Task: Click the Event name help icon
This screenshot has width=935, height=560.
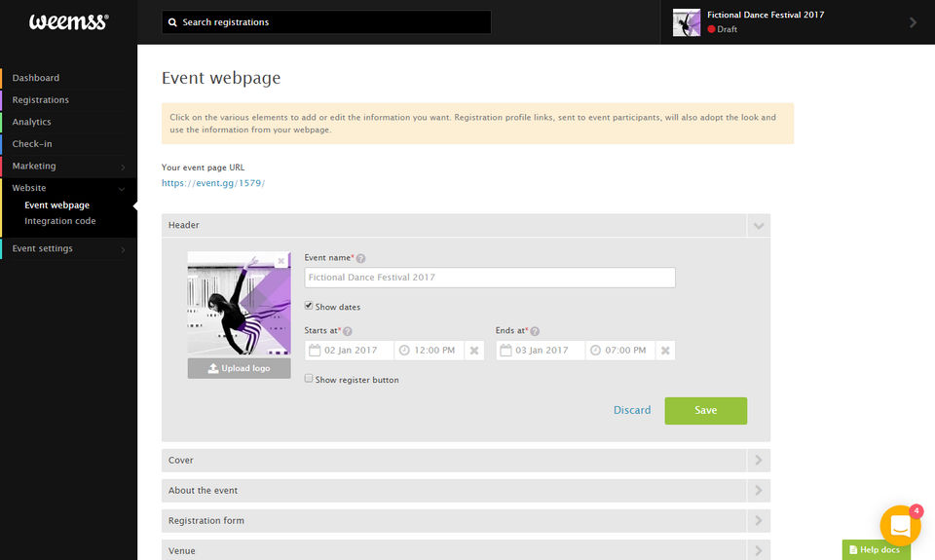Action: coord(360,258)
